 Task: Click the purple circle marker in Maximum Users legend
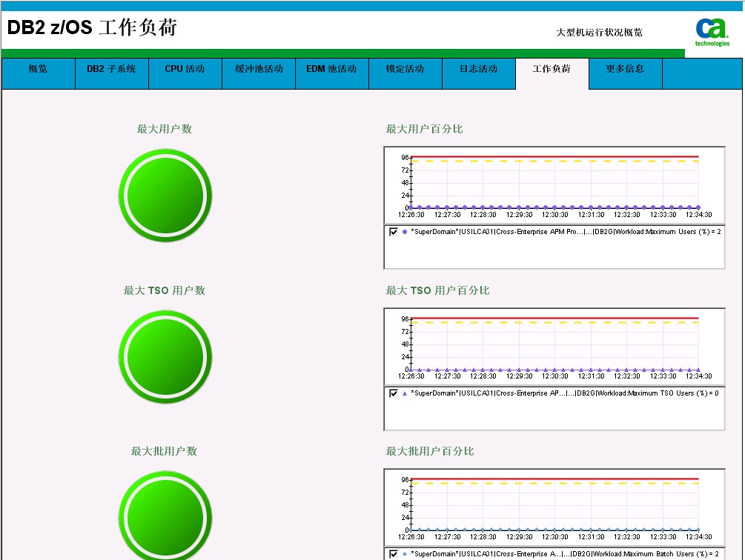(404, 232)
